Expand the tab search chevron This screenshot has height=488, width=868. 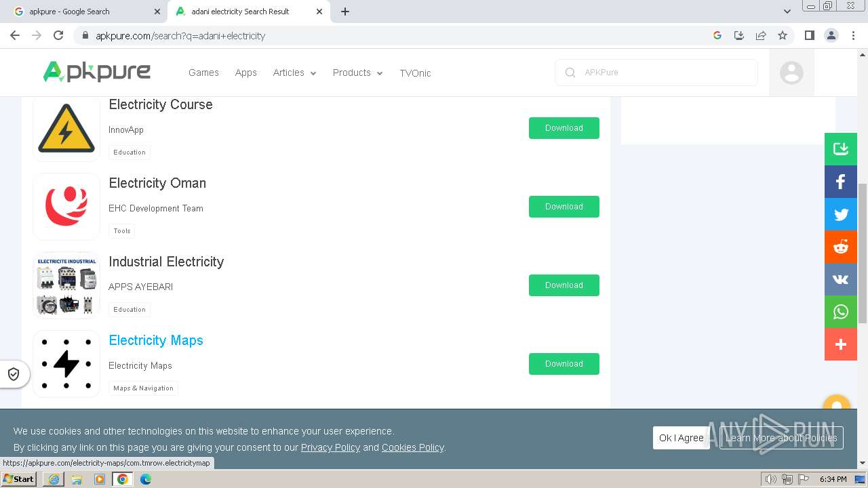tap(787, 12)
